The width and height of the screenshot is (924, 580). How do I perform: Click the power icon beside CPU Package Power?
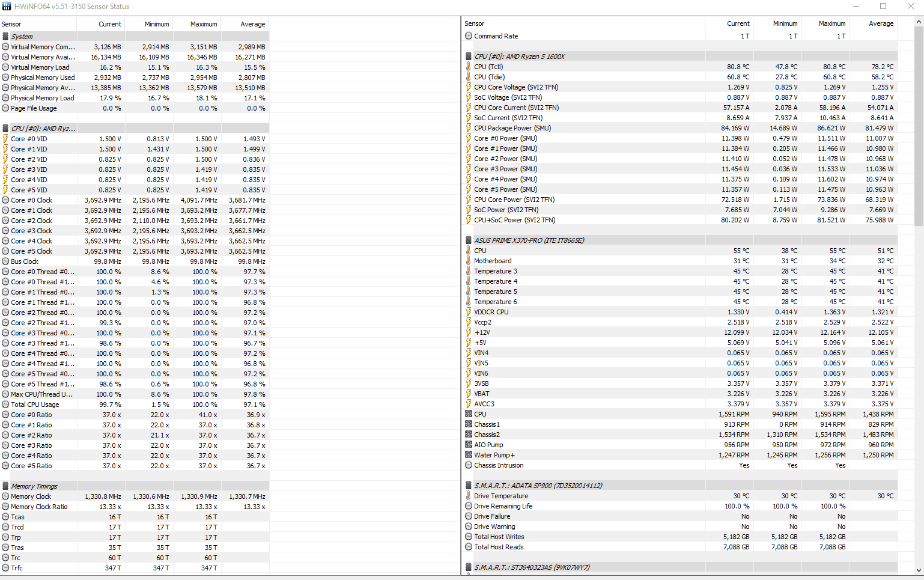(x=469, y=128)
